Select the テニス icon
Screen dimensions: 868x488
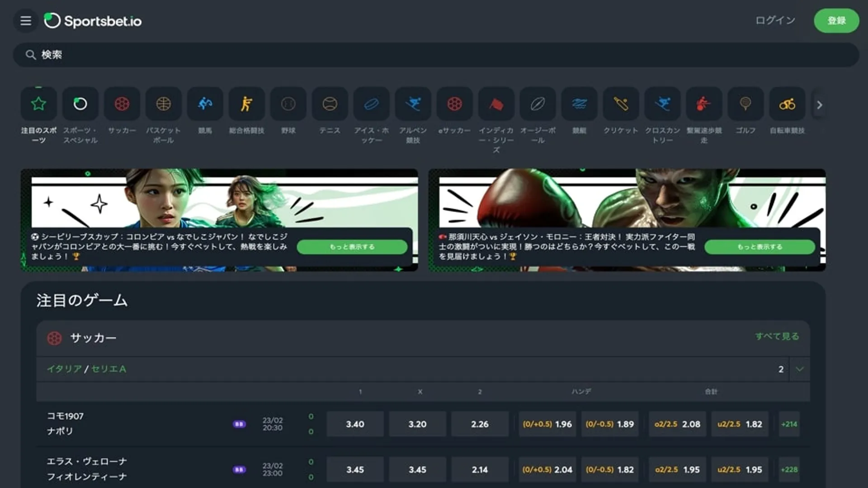[330, 104]
